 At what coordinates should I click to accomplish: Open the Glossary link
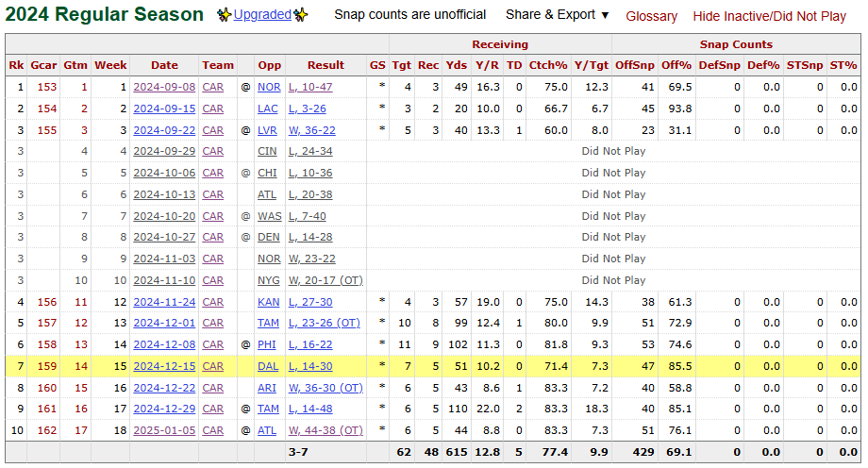click(651, 17)
